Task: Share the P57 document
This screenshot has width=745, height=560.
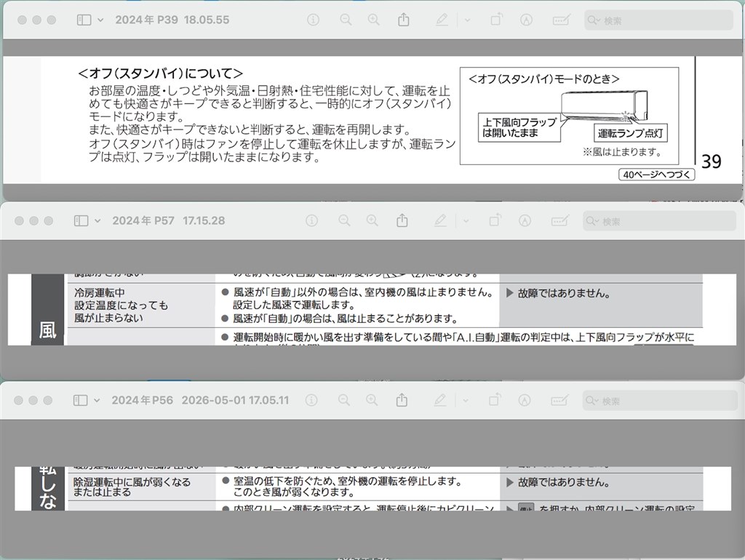Action: click(402, 220)
